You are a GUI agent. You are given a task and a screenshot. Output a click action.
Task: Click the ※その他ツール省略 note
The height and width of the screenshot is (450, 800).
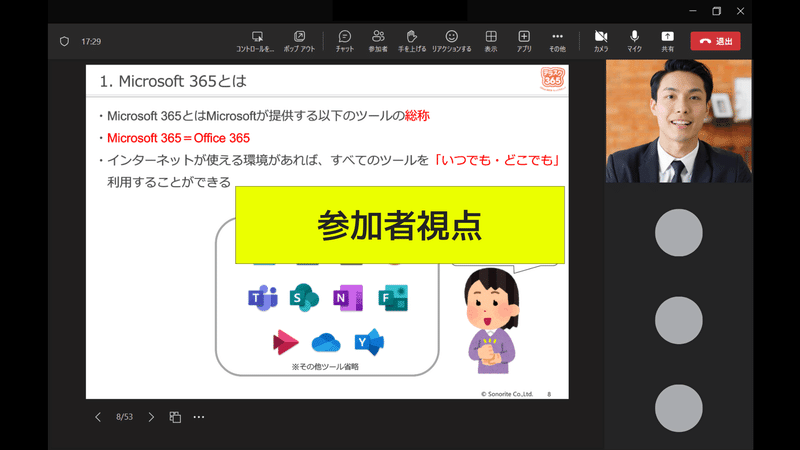(x=325, y=366)
